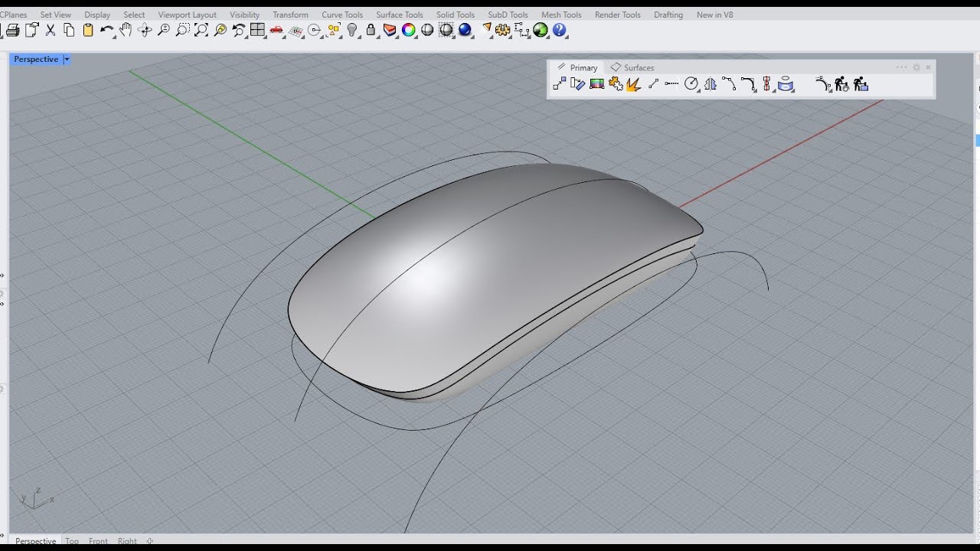The width and height of the screenshot is (980, 551).
Task: Open the Perspective viewport dropdown arrow
Action: (67, 59)
